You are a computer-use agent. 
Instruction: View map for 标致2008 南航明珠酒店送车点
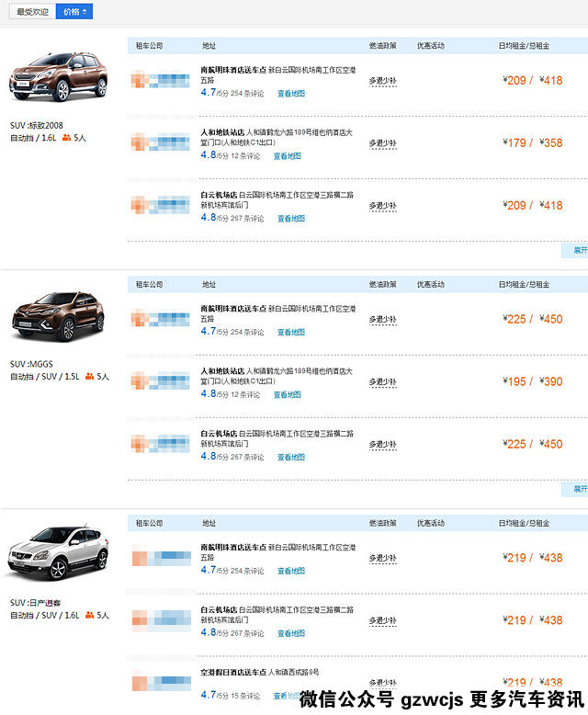pos(290,94)
